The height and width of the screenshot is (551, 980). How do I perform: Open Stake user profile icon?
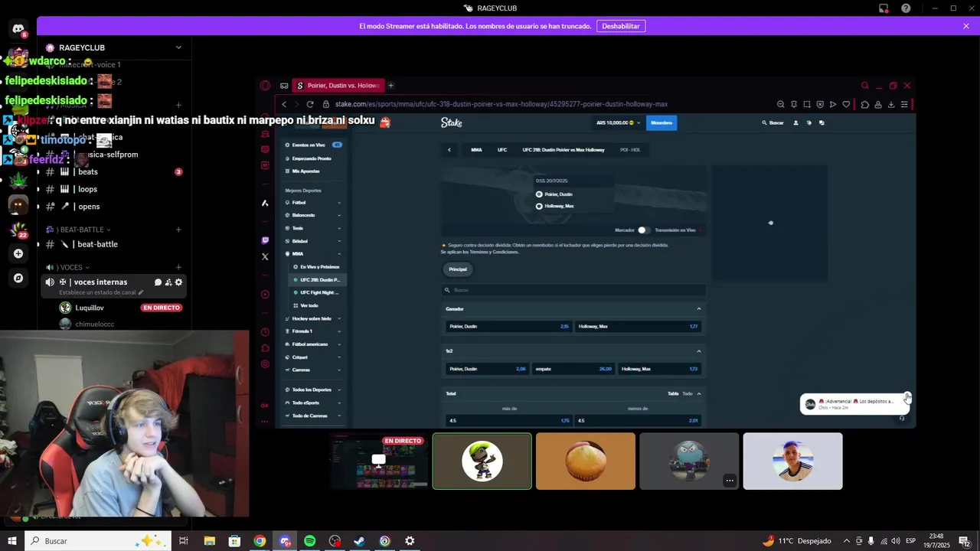point(795,122)
